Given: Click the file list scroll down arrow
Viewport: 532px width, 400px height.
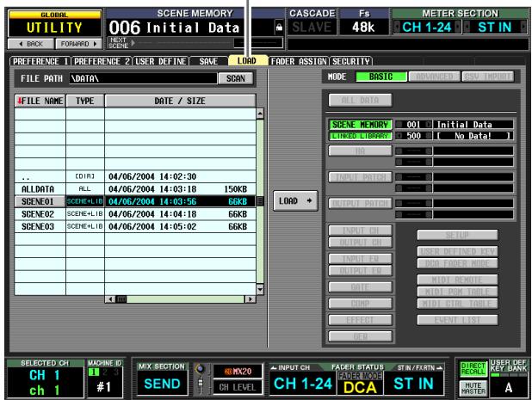Looking at the screenshot, I should (260, 290).
